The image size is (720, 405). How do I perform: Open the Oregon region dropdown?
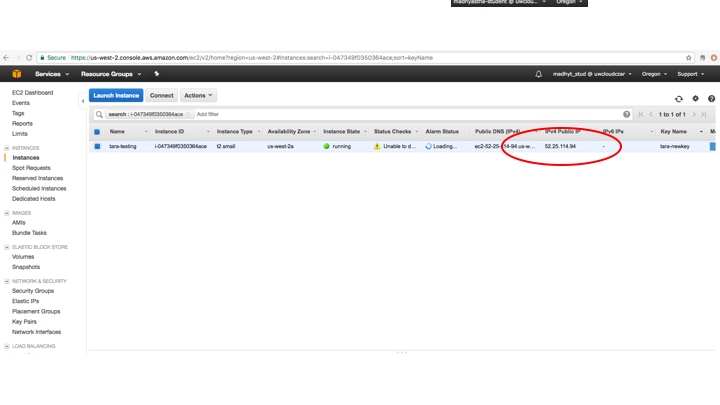click(x=654, y=74)
